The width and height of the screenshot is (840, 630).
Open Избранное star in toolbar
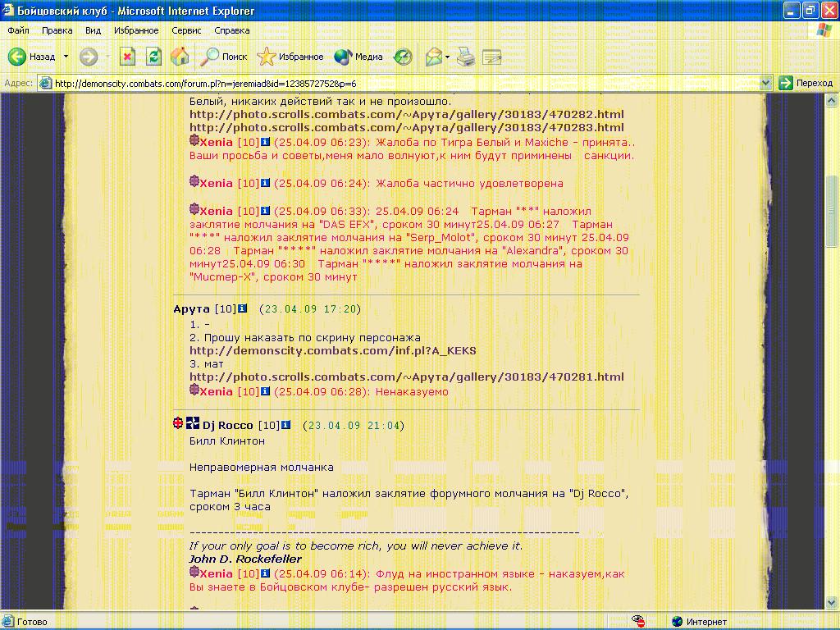coord(290,57)
